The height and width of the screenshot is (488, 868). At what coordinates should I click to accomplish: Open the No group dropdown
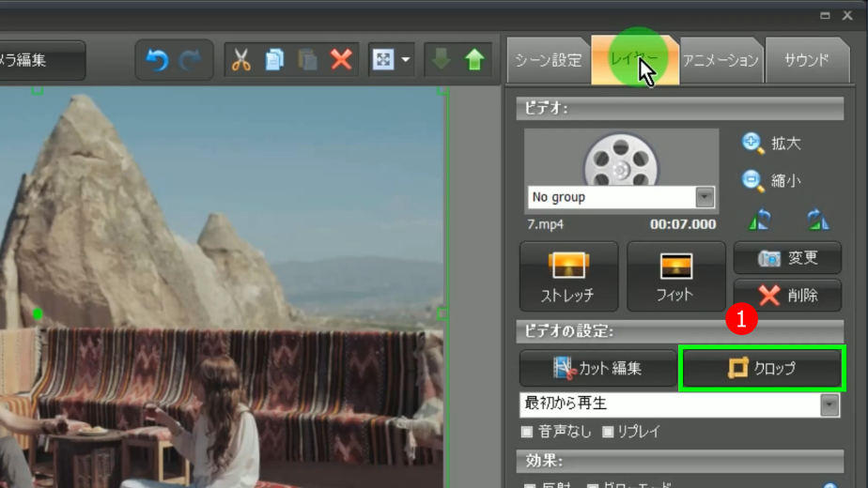pos(705,197)
